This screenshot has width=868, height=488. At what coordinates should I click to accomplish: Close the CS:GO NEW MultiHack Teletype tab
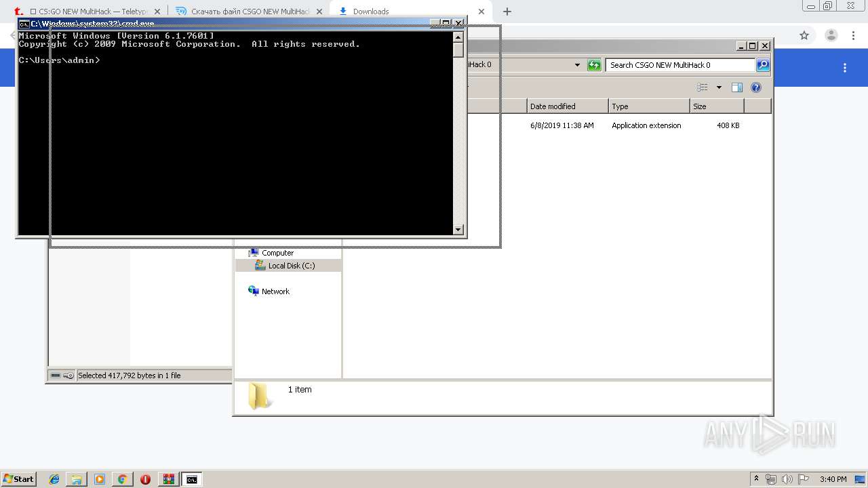(x=157, y=12)
